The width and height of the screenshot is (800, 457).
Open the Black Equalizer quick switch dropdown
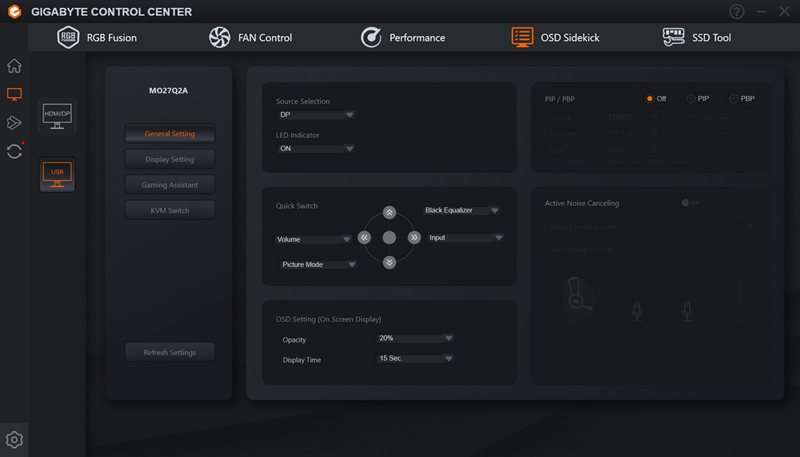click(x=461, y=210)
